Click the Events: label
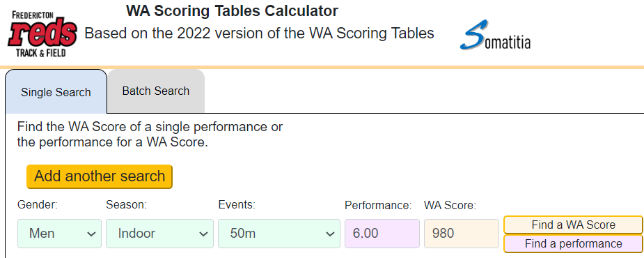Screen dimensions: 644x258 pos(237,204)
